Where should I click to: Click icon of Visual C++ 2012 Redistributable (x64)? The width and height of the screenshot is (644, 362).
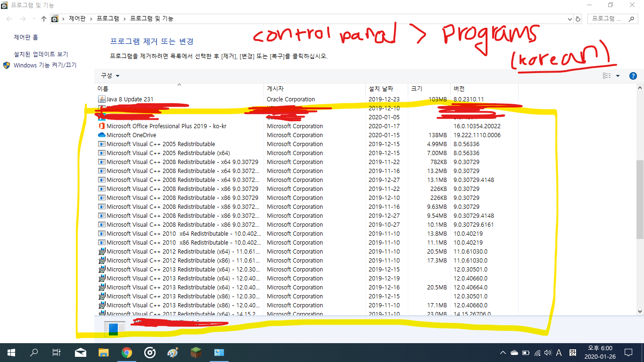[102, 252]
